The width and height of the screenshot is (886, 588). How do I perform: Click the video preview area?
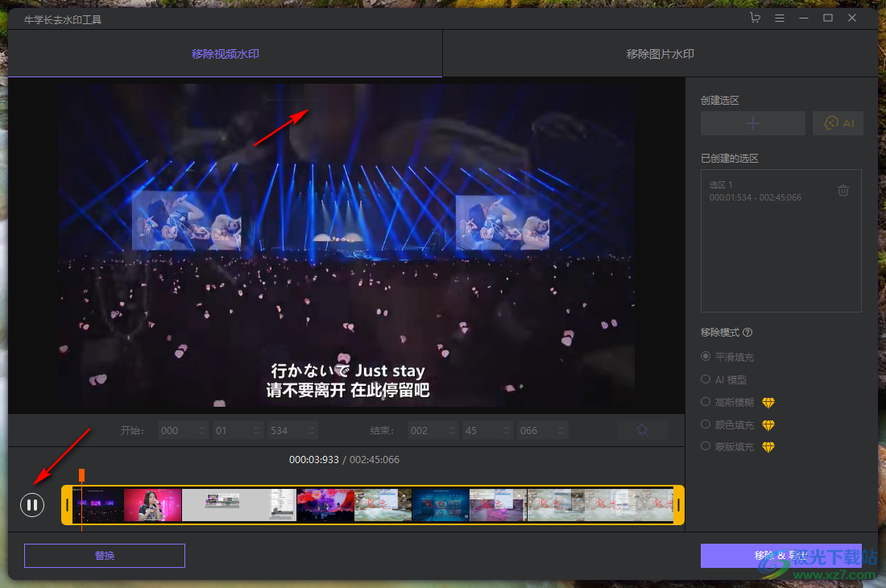pyautogui.click(x=346, y=245)
